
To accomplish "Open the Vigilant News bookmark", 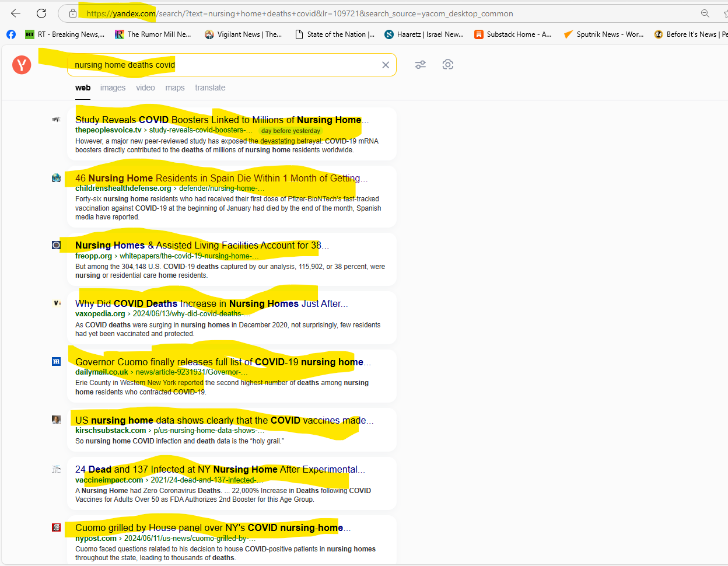I will 243,34.
